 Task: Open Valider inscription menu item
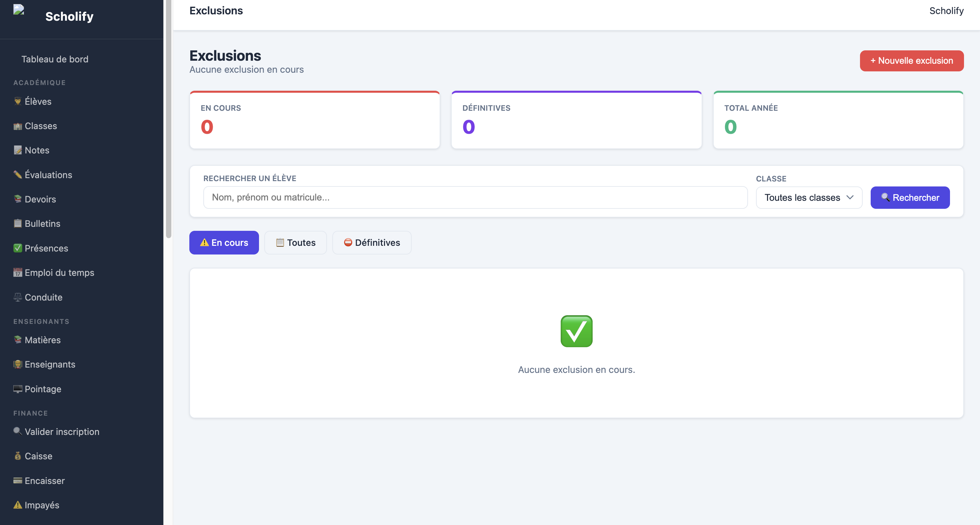pyautogui.click(x=62, y=432)
